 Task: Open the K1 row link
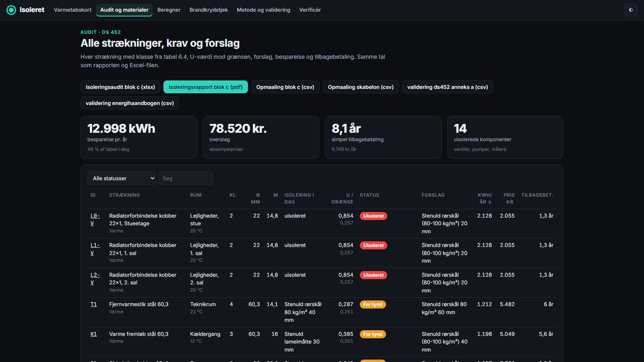click(94, 334)
